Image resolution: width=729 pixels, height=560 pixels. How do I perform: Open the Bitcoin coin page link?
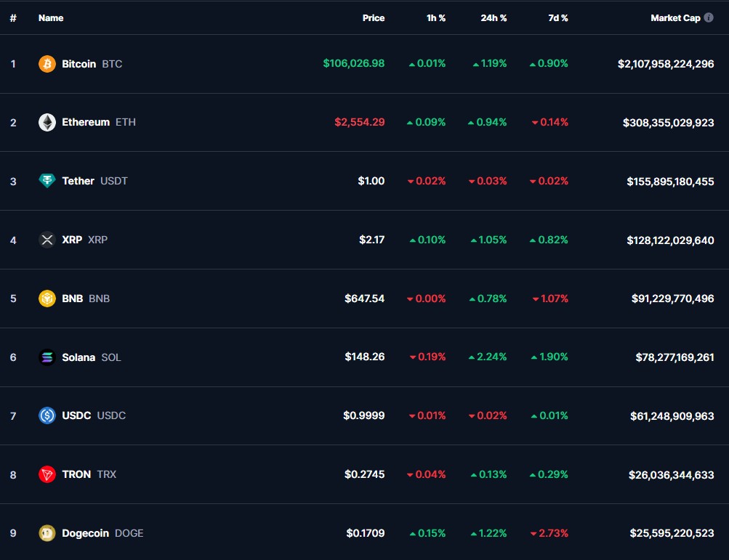point(79,64)
